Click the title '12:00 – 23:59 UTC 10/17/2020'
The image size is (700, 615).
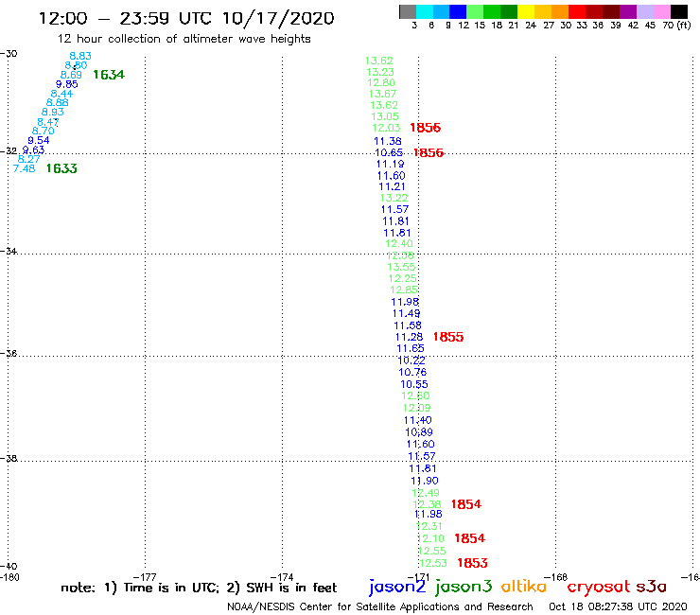tap(186, 18)
